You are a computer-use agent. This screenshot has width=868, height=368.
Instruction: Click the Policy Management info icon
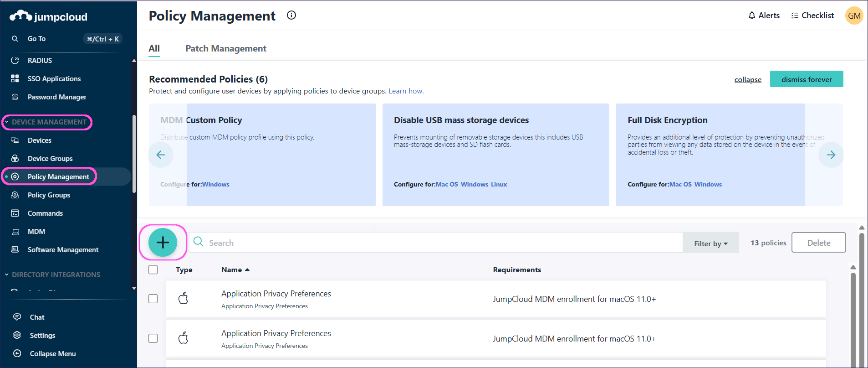pyautogui.click(x=291, y=16)
